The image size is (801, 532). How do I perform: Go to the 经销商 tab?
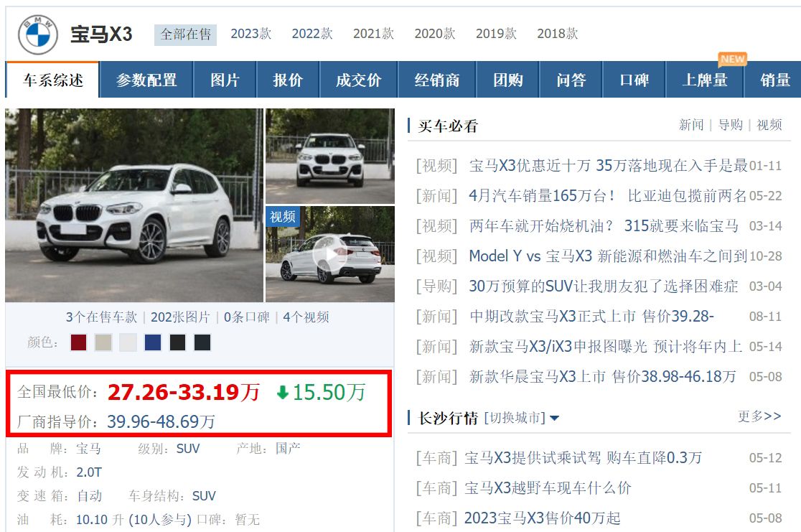click(x=437, y=80)
